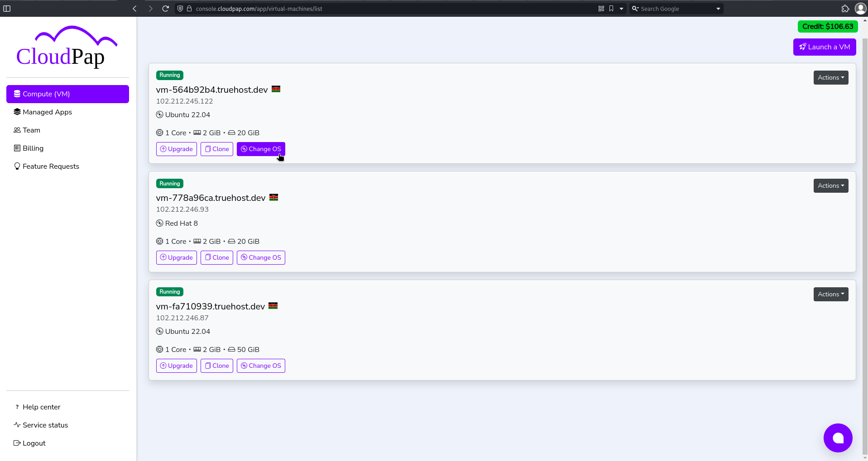Viewport: 868px width, 461px height.
Task: Click the padlock icon in the address bar
Action: click(189, 8)
